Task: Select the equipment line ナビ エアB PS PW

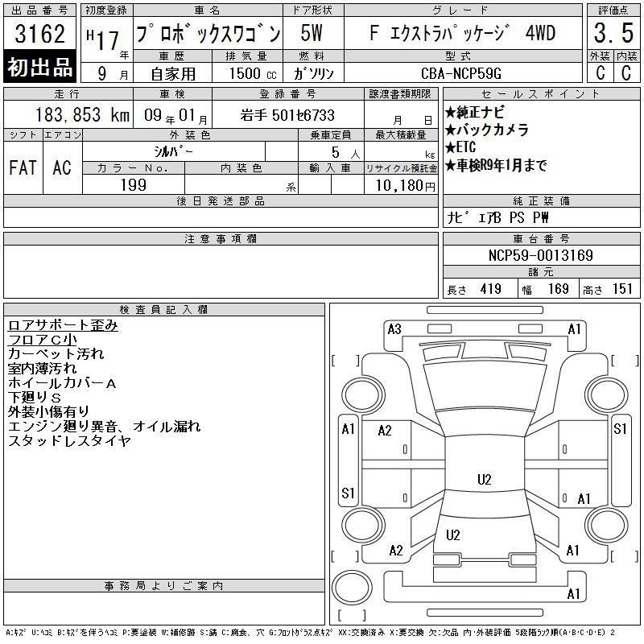Action: click(x=497, y=217)
